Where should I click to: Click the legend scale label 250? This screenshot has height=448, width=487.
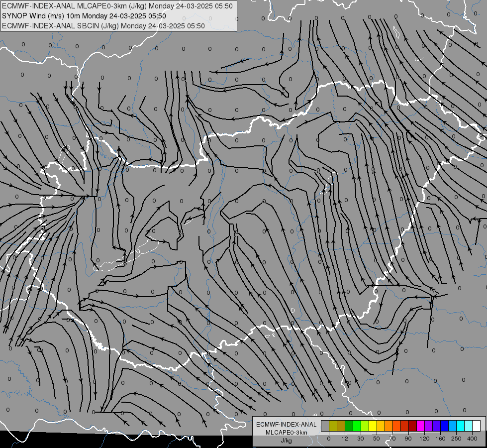point(456,439)
